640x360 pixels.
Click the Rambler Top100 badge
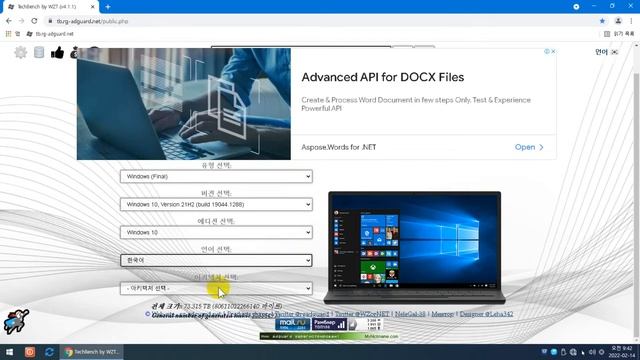click(x=329, y=324)
